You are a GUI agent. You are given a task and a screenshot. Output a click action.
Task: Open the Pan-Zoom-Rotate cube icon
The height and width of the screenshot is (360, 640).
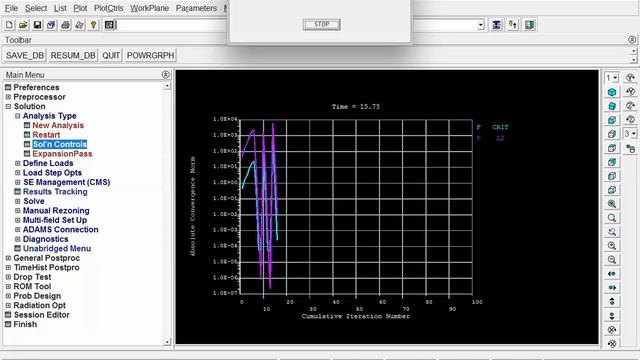point(51,25)
